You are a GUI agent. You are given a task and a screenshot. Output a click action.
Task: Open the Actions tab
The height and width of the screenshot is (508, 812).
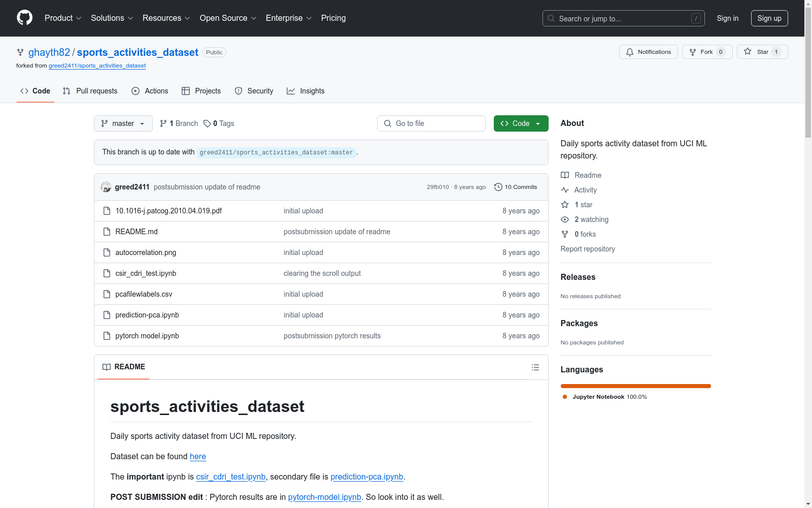150,91
